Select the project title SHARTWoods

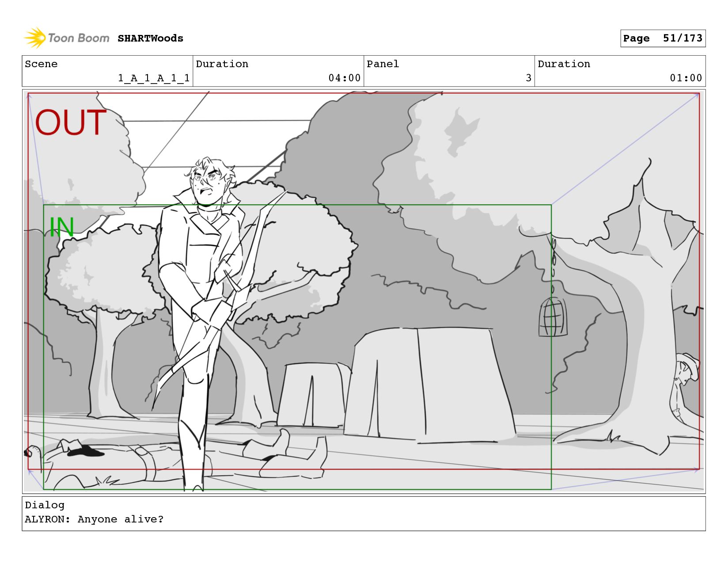(150, 38)
